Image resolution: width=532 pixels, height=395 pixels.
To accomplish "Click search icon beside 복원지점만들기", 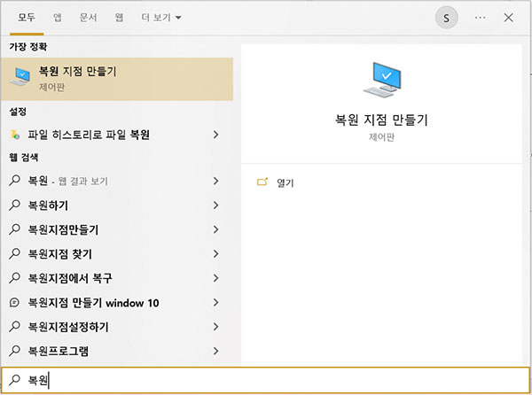I will 14,229.
